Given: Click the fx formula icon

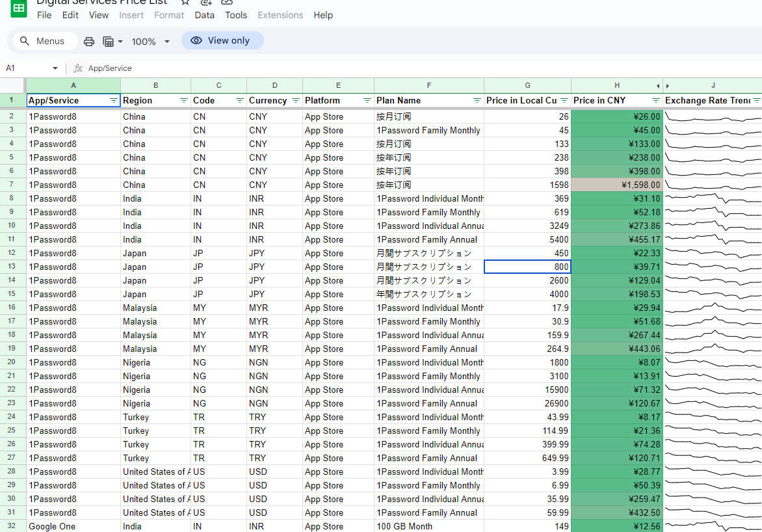Looking at the screenshot, I should click(78, 68).
